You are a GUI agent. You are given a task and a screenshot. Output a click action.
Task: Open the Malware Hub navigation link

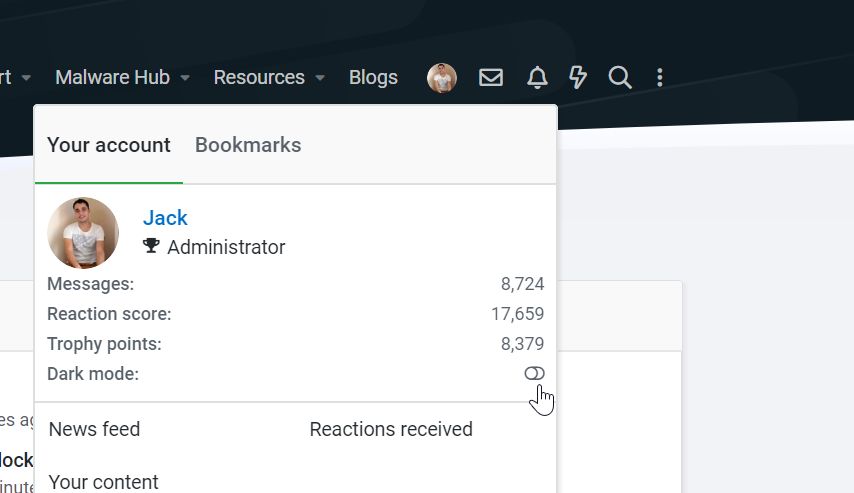(112, 77)
